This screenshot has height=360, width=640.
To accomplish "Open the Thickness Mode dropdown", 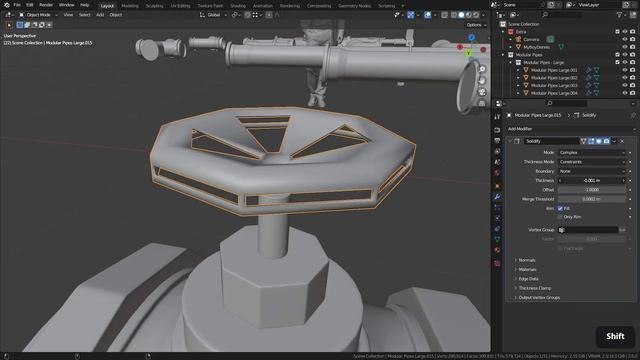I will pyautogui.click(x=591, y=162).
